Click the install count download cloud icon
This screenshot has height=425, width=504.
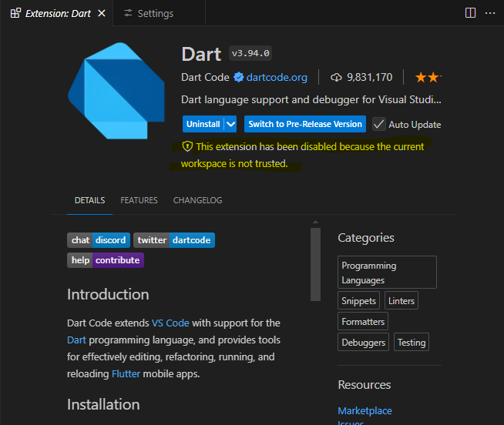(x=336, y=78)
